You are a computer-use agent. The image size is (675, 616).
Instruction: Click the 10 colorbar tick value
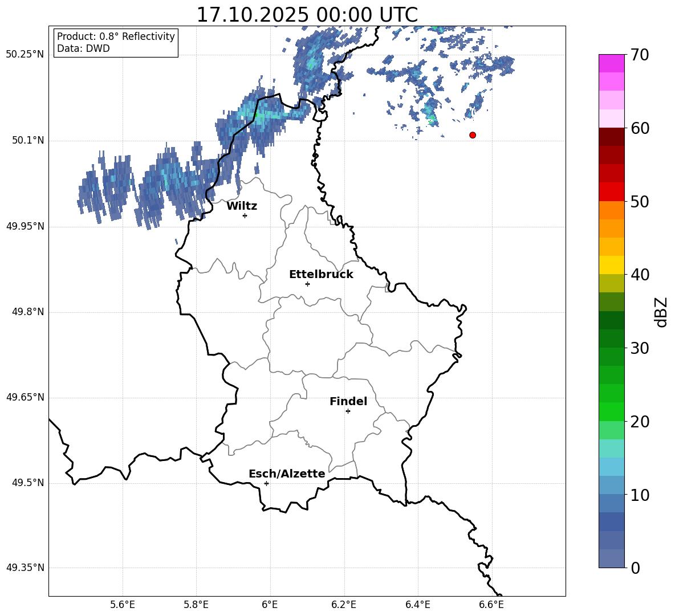[x=640, y=495]
